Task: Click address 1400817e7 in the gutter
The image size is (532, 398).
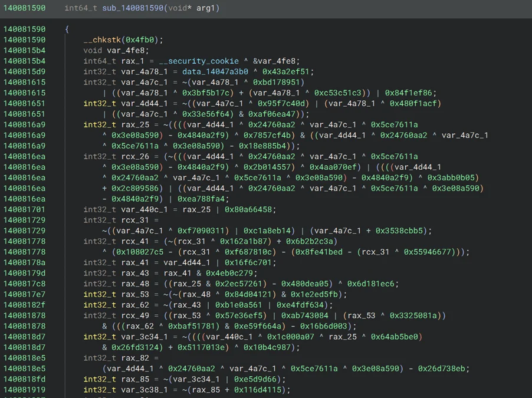Action: click(x=24, y=294)
